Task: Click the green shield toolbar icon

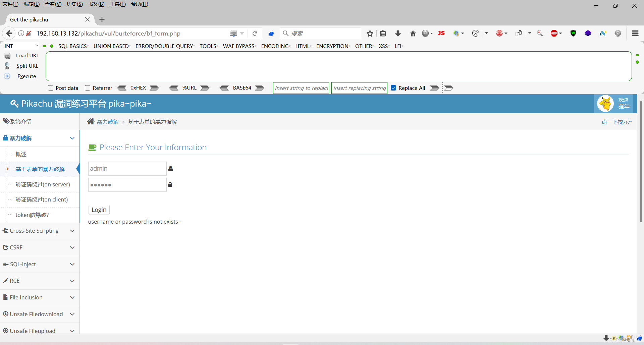Action: [573, 33]
